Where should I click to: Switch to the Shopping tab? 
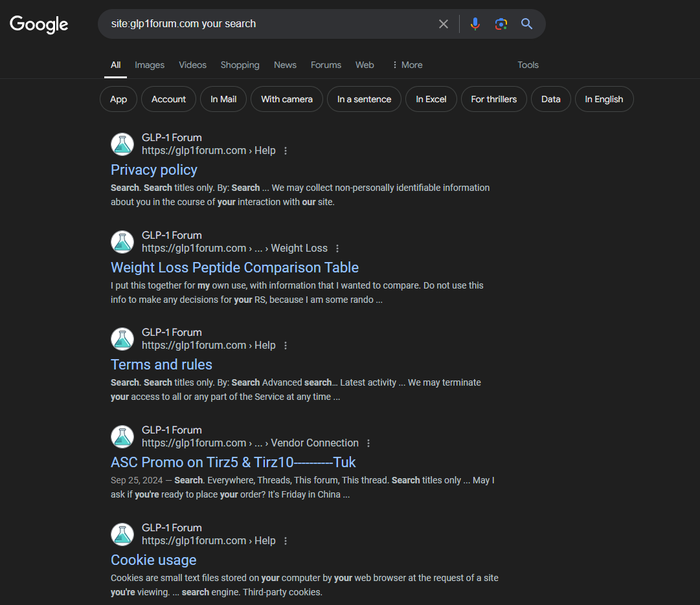click(240, 65)
